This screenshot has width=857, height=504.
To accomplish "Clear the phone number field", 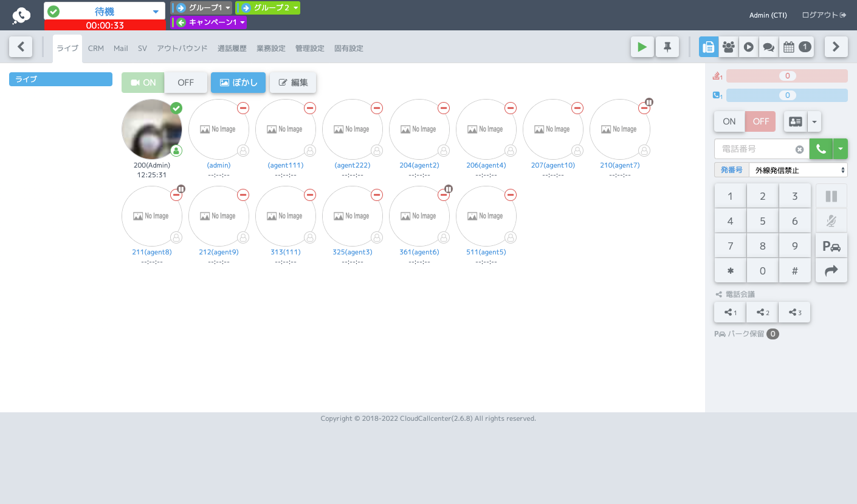I will [799, 149].
